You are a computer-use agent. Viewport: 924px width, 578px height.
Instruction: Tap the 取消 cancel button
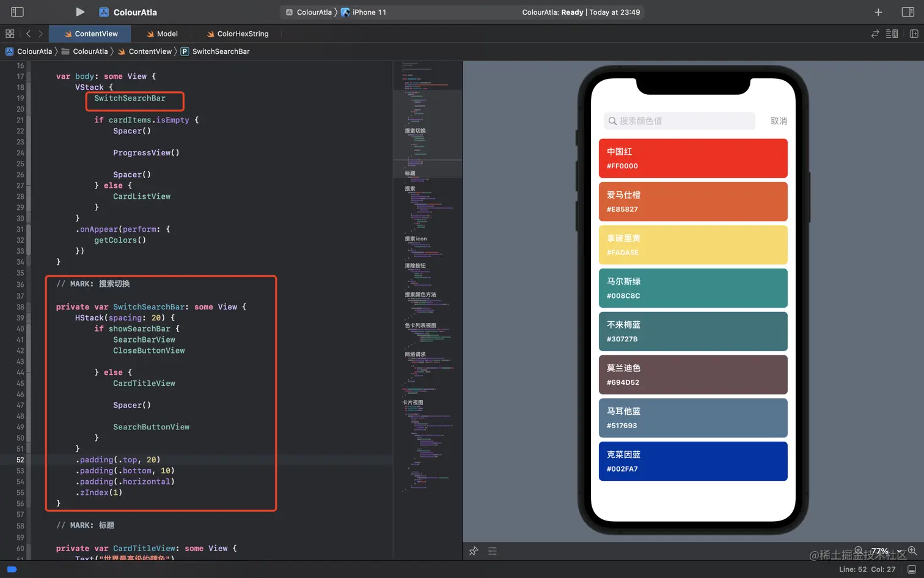pyautogui.click(x=779, y=121)
